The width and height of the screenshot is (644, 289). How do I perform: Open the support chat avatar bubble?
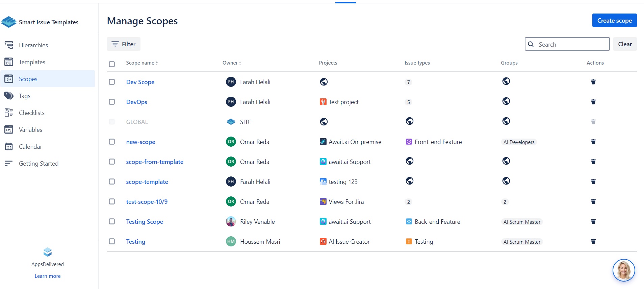(623, 270)
